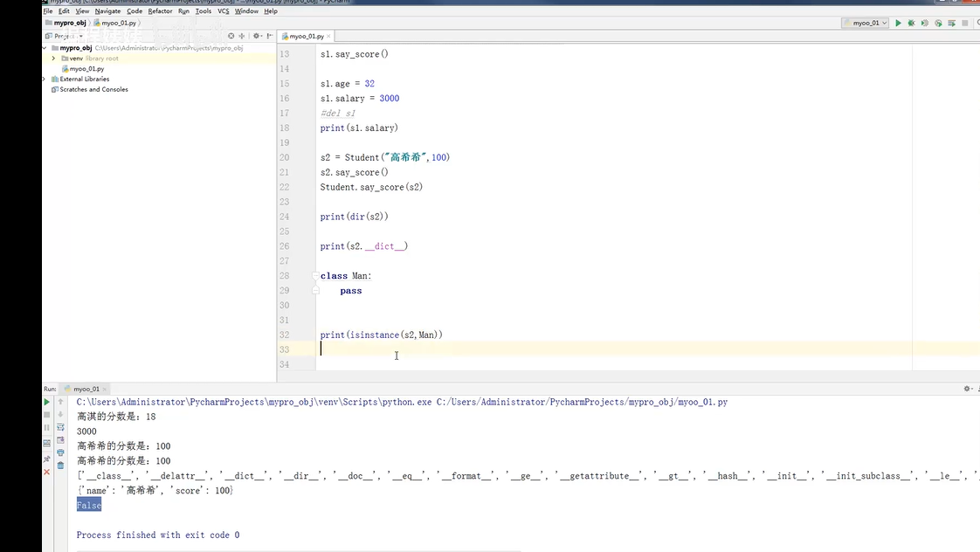
Task: Rerun myoo_01 from Run panel
Action: 47,402
